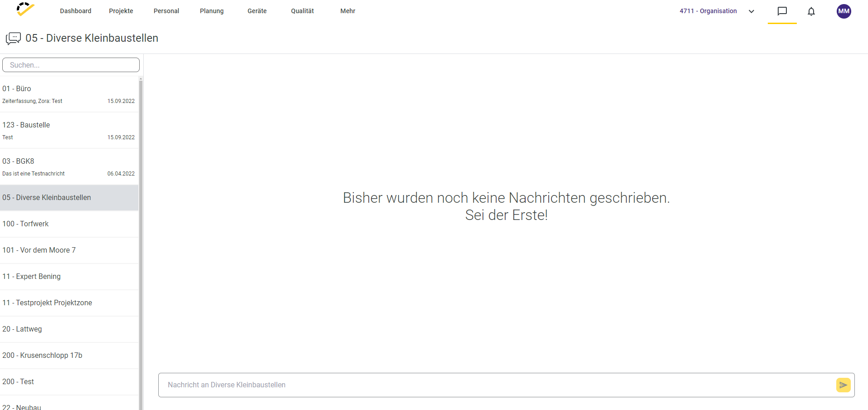Image resolution: width=868 pixels, height=410 pixels.
Task: Open the Planung menu
Action: click(x=212, y=11)
